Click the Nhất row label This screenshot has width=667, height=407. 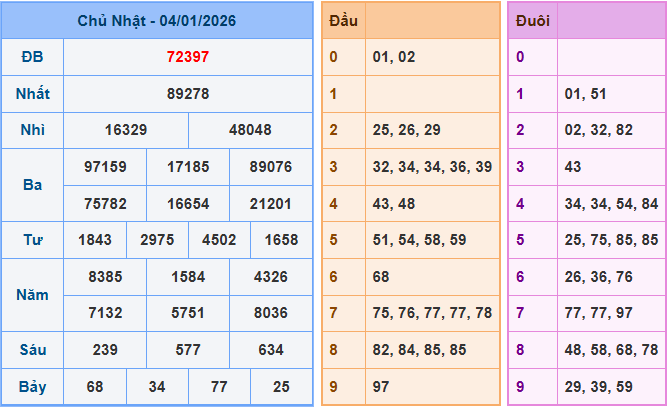click(x=32, y=94)
